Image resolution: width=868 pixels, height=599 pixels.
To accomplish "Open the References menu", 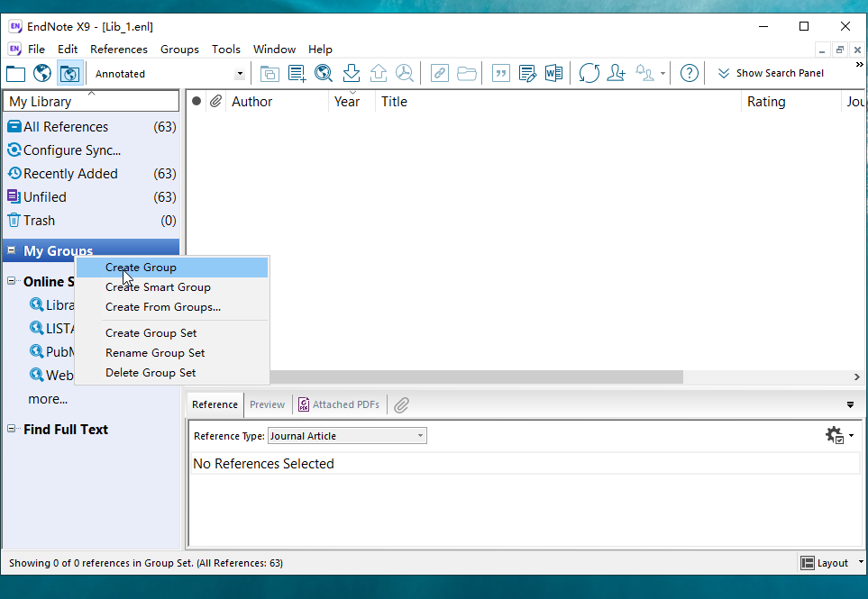I will (118, 50).
